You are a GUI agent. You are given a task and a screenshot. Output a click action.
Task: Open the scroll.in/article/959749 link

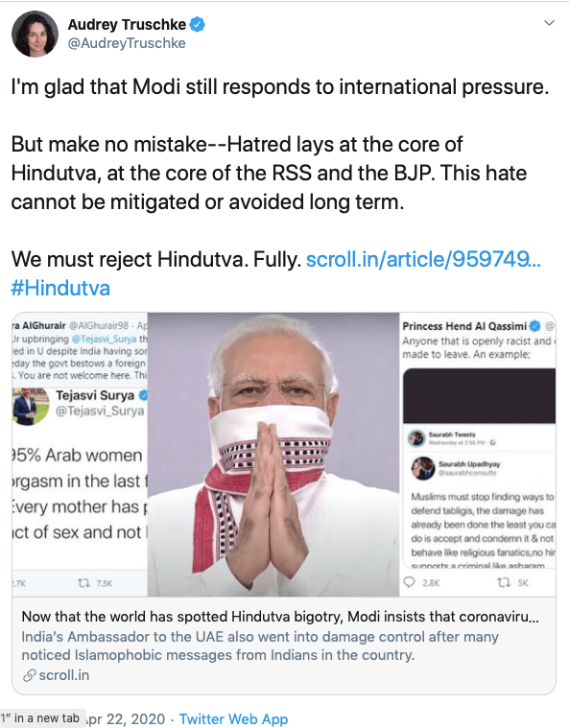pos(423,259)
